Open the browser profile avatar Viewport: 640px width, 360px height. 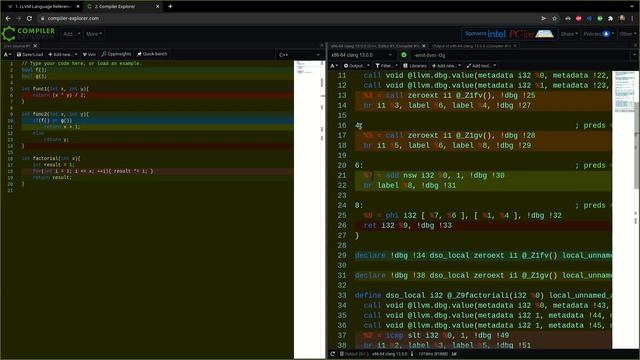pos(622,18)
